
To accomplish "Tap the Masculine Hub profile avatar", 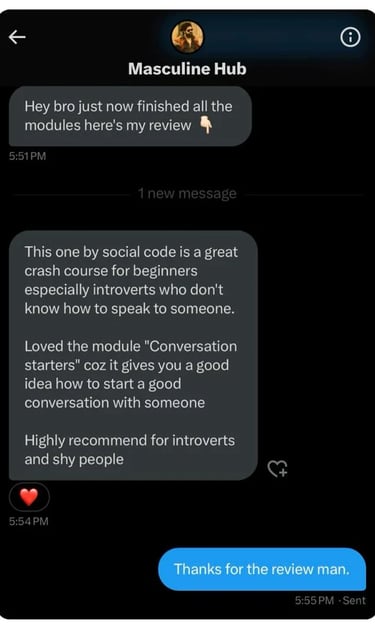I will click(x=187, y=37).
